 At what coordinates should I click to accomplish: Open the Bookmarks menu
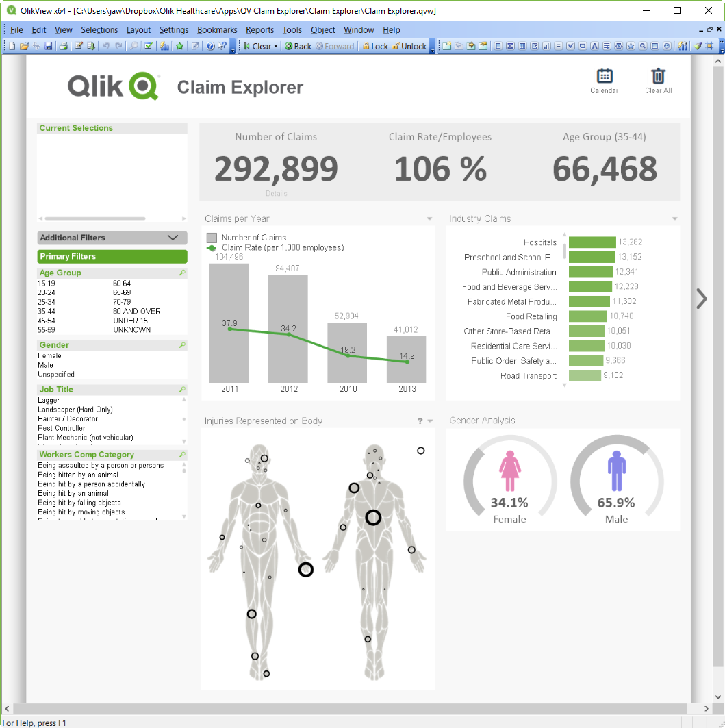[x=217, y=29]
